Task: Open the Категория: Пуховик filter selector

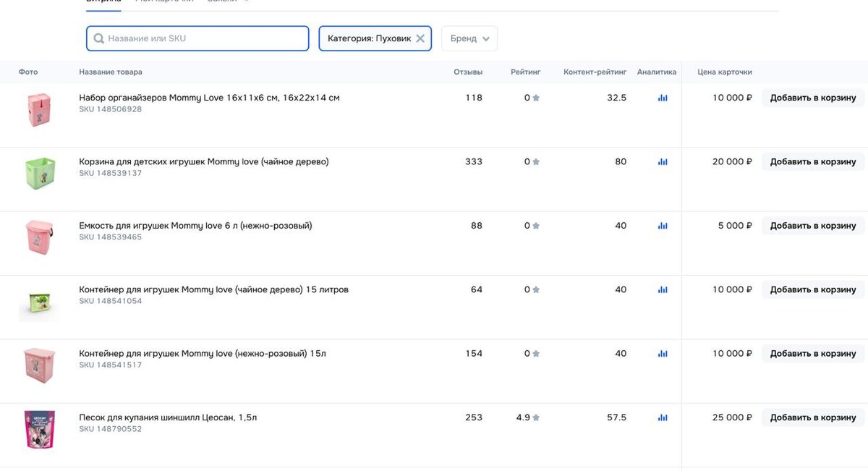Action: pos(369,38)
